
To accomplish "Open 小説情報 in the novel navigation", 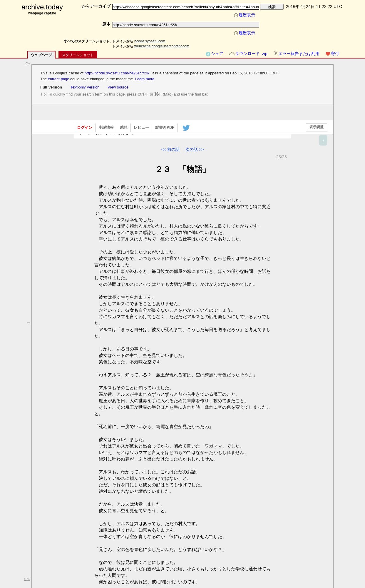I will [x=106, y=128].
